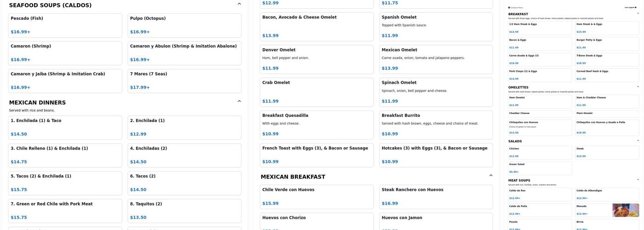Select the Breakfast Burrito card
Screen dimensions: 644x230
coord(436,125)
